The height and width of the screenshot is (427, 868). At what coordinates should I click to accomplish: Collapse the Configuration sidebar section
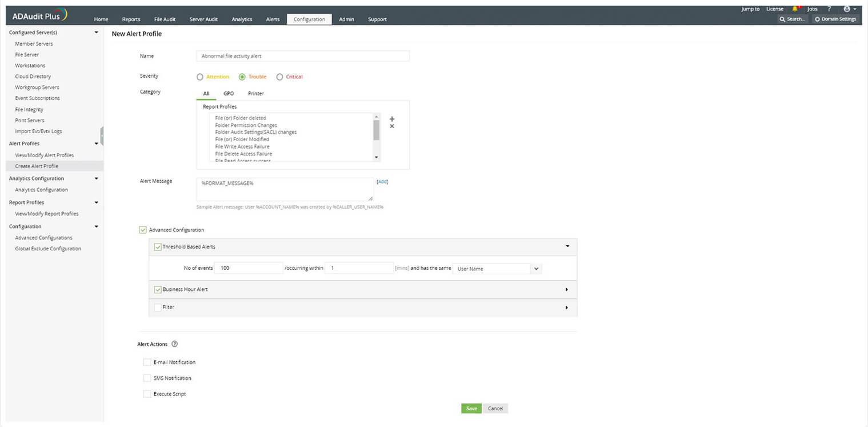(96, 226)
